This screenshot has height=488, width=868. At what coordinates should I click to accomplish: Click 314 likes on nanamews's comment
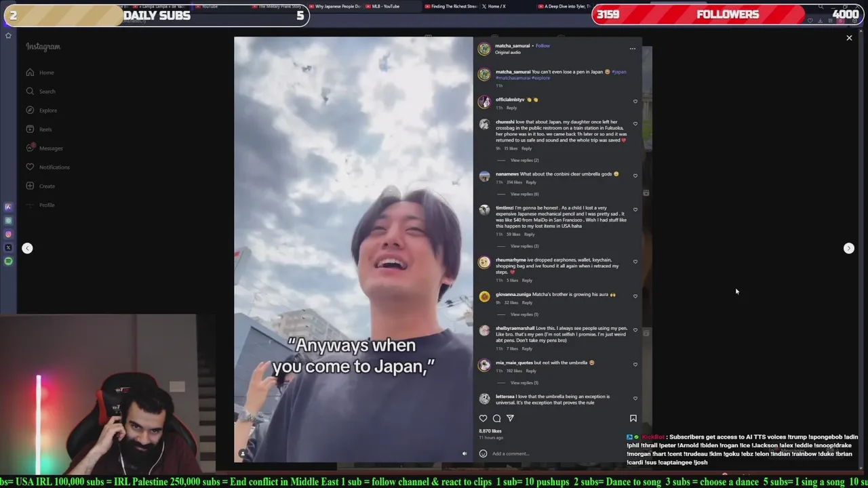tap(514, 182)
